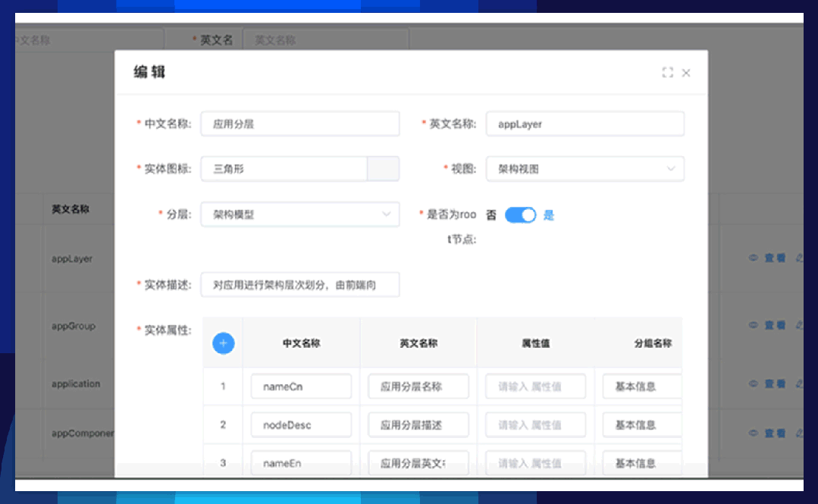The height and width of the screenshot is (504, 818).
Task: Select the 否 option beside the root switch
Action: 491,215
